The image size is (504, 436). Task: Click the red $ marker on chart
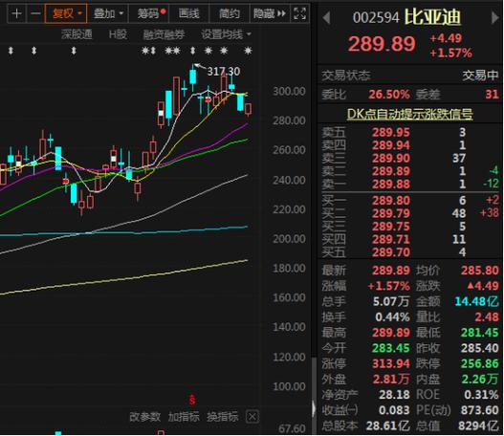(192, 401)
